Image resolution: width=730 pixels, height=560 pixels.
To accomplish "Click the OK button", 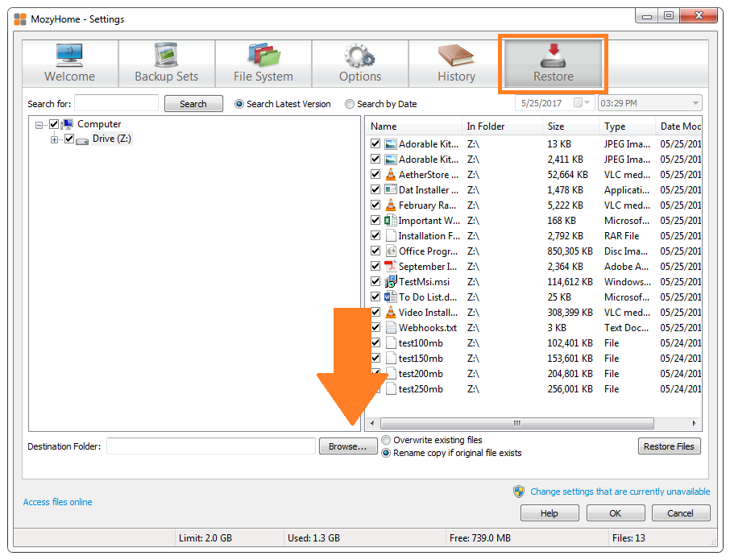I will [x=616, y=513].
